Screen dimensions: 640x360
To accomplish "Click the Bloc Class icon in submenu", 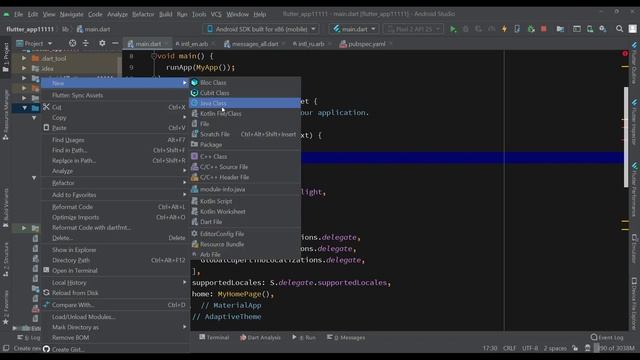I will click(x=195, y=82).
